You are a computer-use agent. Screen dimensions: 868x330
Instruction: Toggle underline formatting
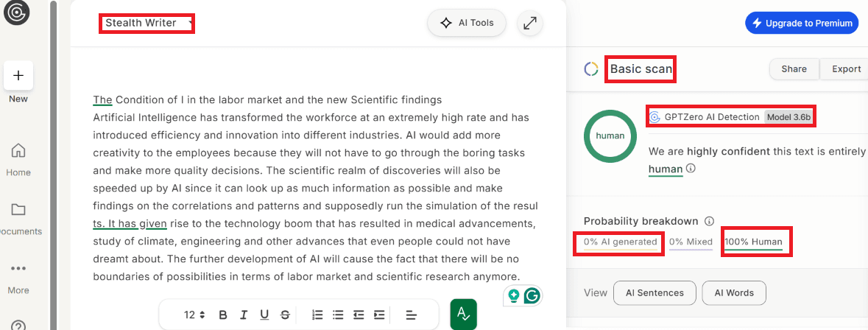coord(264,315)
